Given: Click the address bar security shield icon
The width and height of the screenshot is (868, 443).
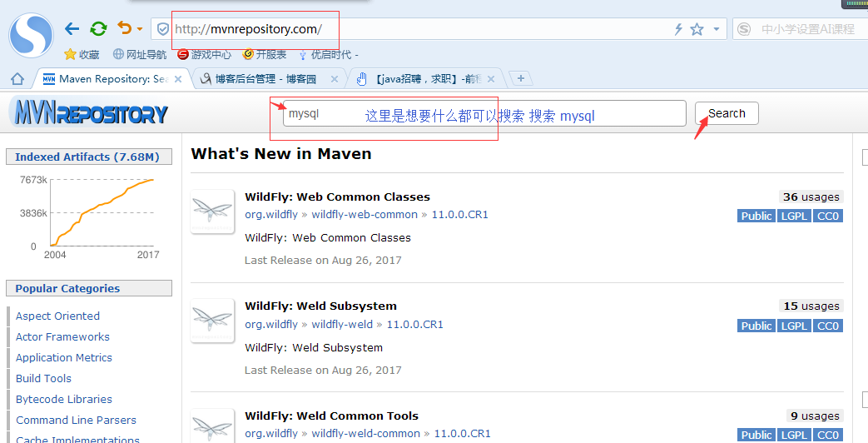Looking at the screenshot, I should pyautogui.click(x=163, y=29).
